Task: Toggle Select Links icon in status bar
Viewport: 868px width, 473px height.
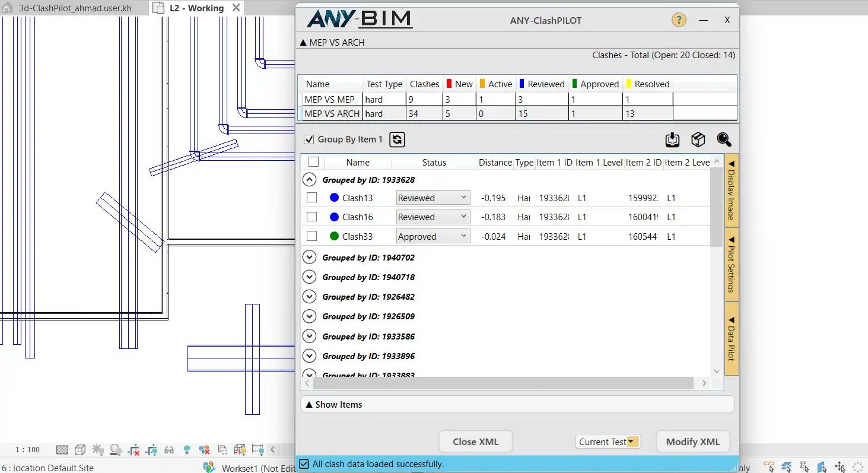Action: click(770, 467)
